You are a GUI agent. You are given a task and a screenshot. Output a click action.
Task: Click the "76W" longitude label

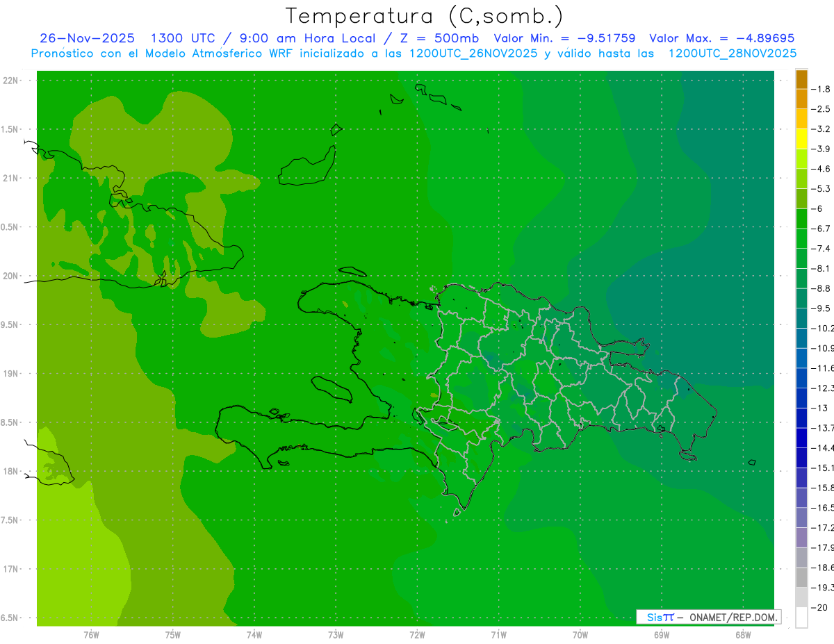(91, 635)
